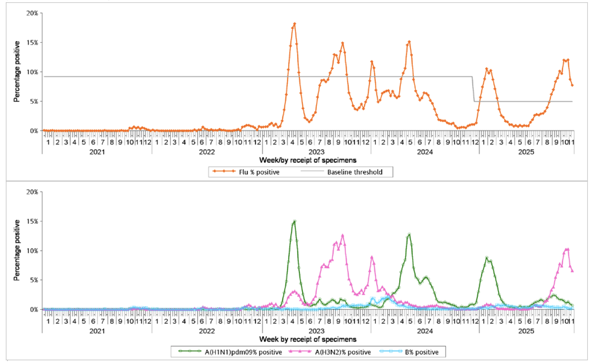Click the 20% y-axis label on top chart
Screen dimensions: 591x364
(32, 13)
